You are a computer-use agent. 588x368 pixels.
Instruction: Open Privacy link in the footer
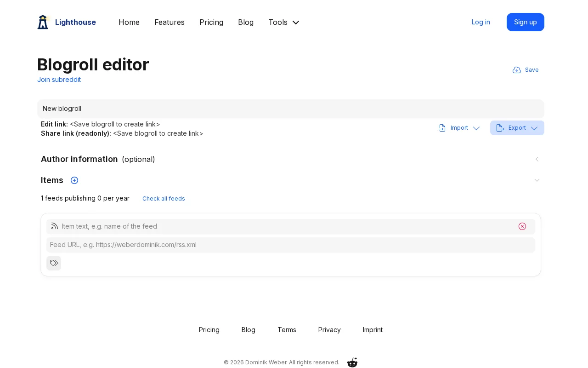329,330
